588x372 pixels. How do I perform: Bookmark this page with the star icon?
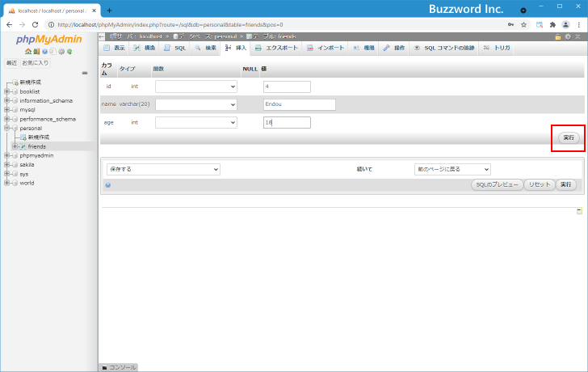524,24
